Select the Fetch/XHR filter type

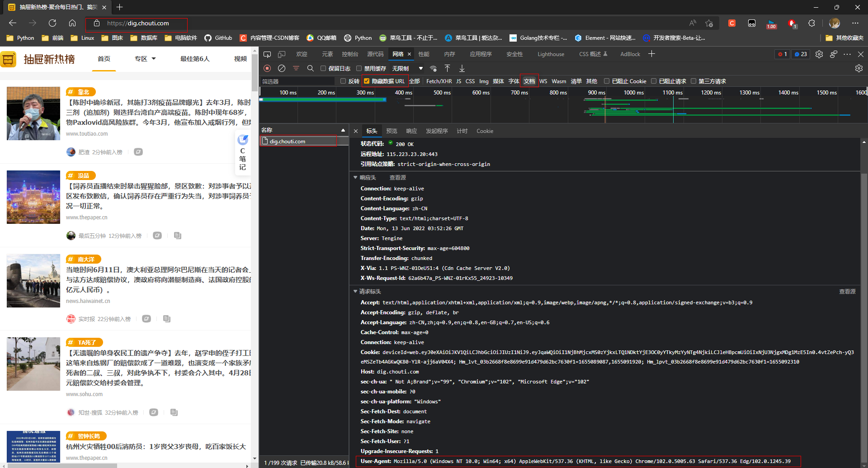pos(439,81)
